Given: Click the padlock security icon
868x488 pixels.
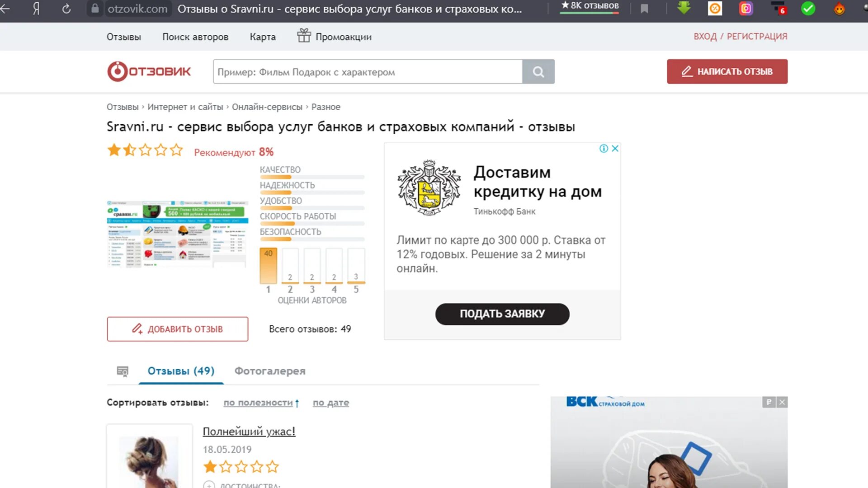Looking at the screenshot, I should coord(95,9).
